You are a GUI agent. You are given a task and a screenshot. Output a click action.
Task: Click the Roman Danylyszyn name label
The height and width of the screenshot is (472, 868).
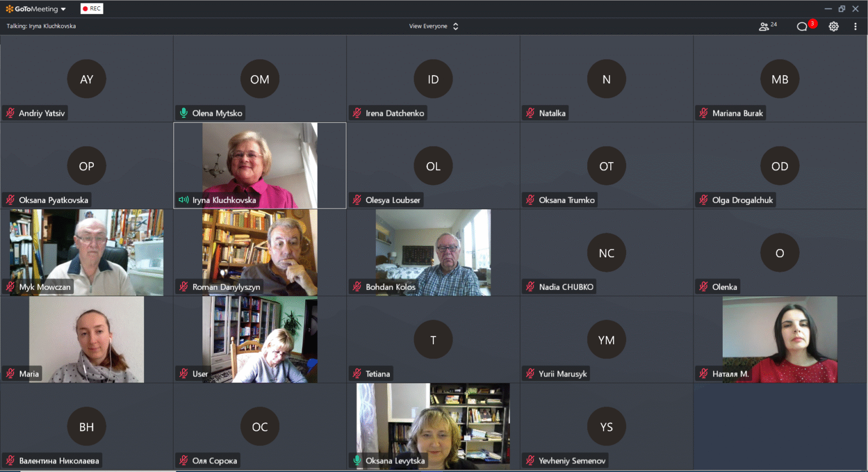point(226,287)
